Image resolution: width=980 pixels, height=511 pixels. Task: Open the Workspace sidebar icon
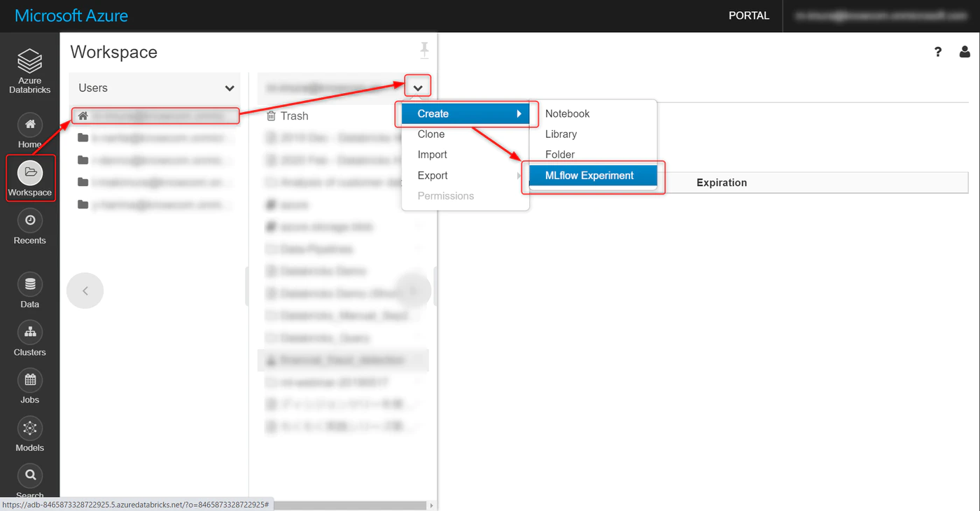click(29, 172)
